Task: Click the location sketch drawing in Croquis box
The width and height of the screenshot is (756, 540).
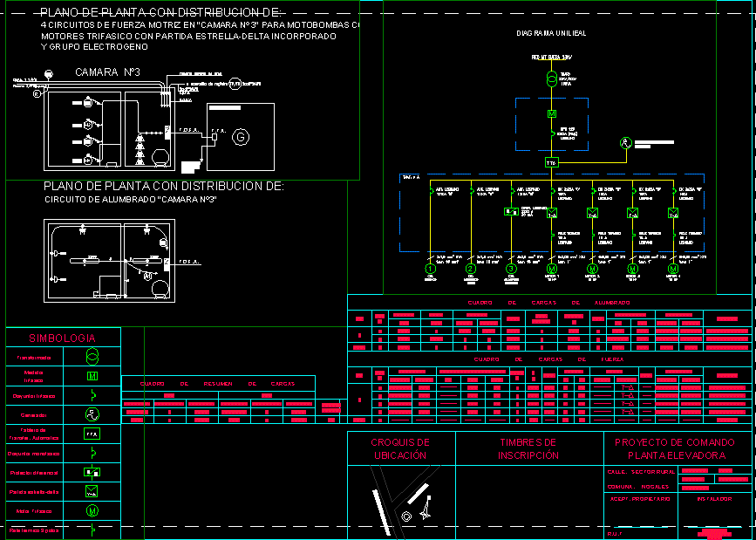Action: 402,499
